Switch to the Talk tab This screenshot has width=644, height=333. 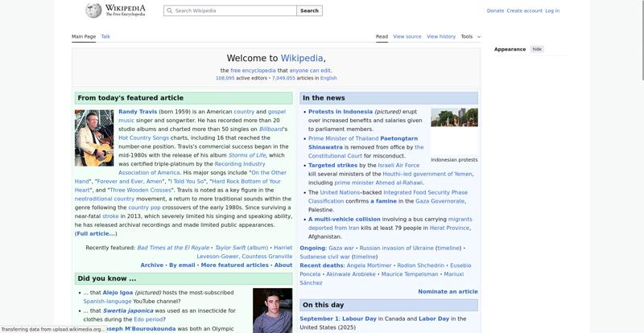click(x=105, y=36)
